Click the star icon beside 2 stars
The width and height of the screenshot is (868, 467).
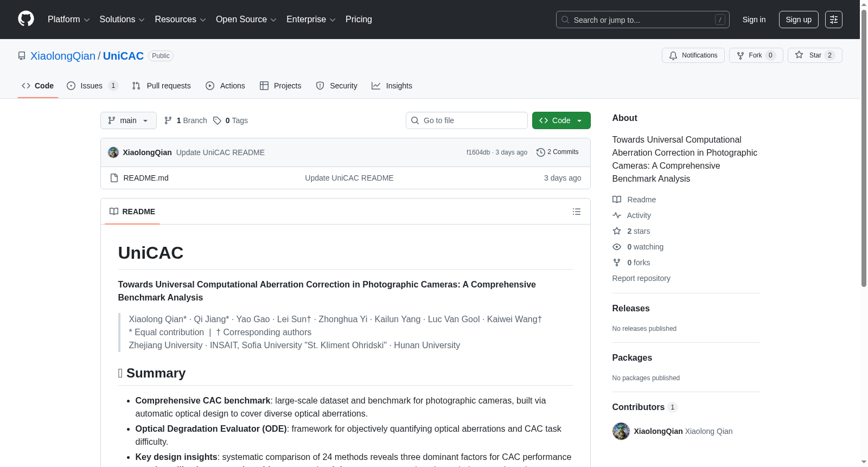[617, 231]
